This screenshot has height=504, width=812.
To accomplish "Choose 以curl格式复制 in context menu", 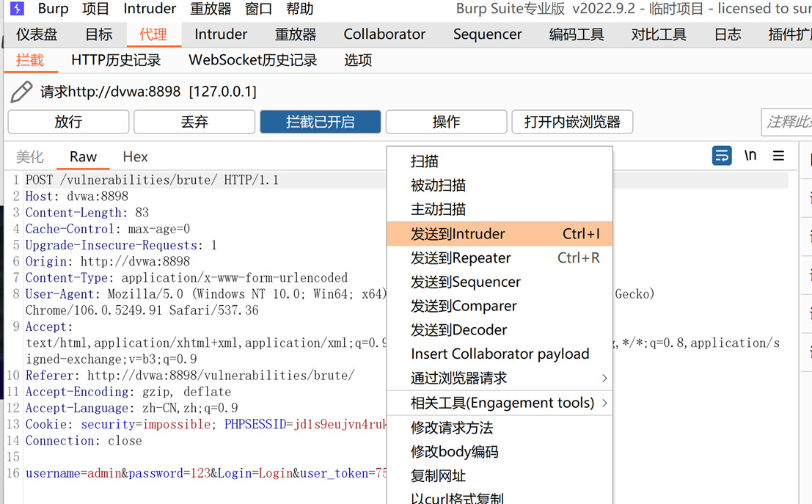I will [x=500, y=496].
